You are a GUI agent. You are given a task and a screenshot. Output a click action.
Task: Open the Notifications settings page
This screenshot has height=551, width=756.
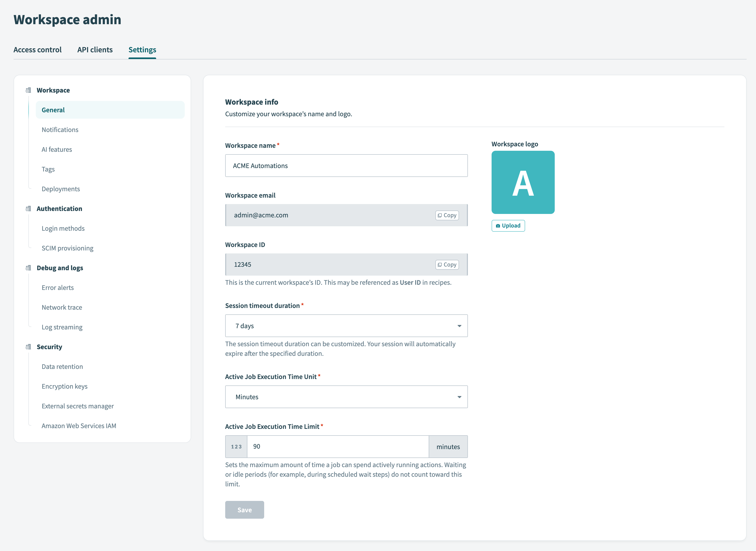tap(60, 129)
